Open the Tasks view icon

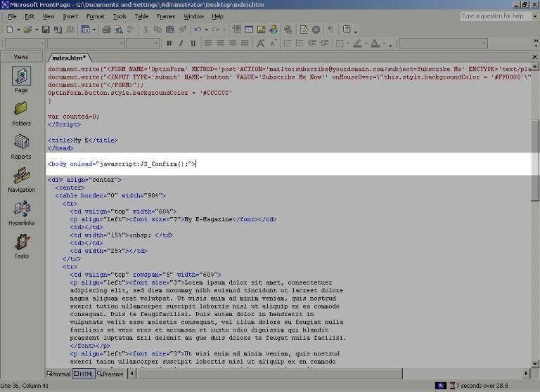(21, 244)
